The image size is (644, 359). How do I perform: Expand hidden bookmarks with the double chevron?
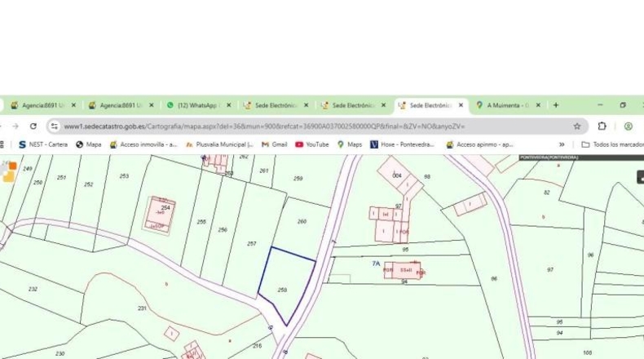(562, 144)
